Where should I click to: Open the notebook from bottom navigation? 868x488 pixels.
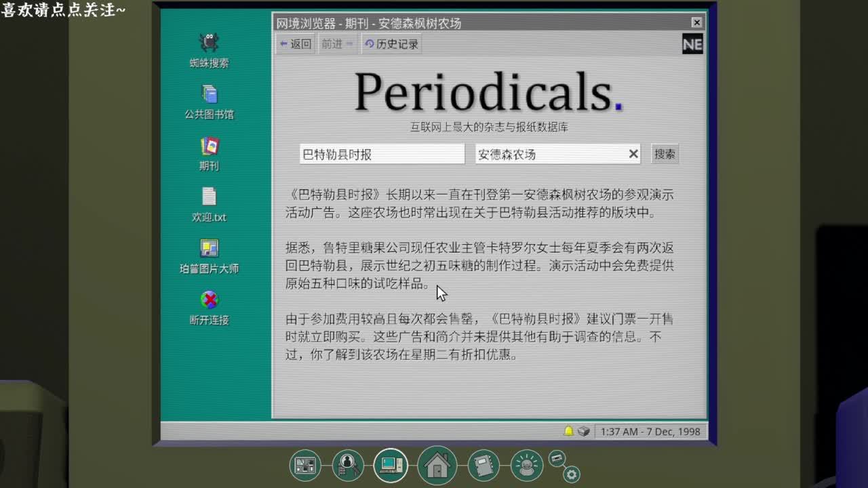[483, 465]
